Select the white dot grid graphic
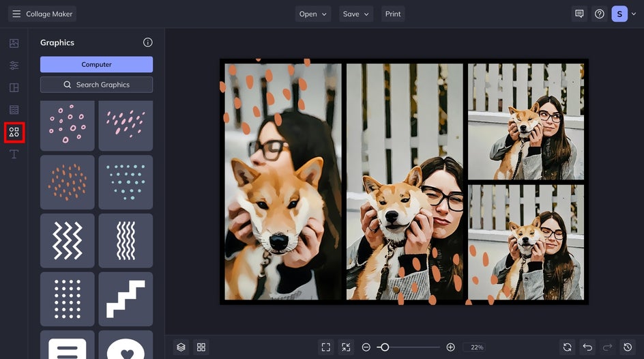The height and width of the screenshot is (359, 644). tap(68, 299)
